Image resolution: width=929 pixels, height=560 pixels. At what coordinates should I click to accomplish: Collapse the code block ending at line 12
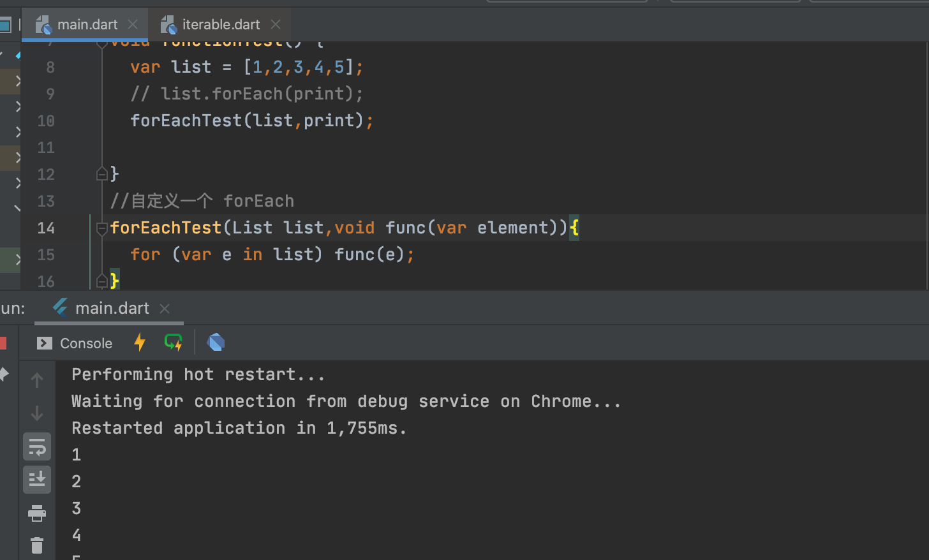coord(102,173)
